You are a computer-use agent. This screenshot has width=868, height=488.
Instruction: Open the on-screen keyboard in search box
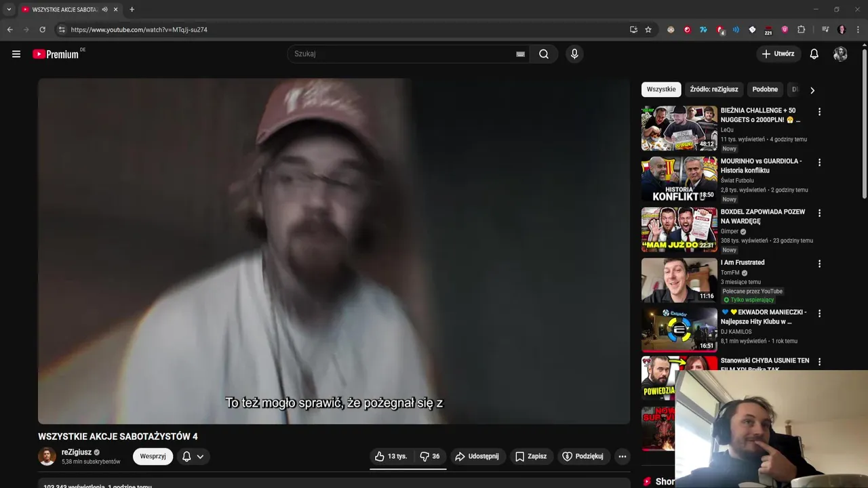(x=520, y=54)
